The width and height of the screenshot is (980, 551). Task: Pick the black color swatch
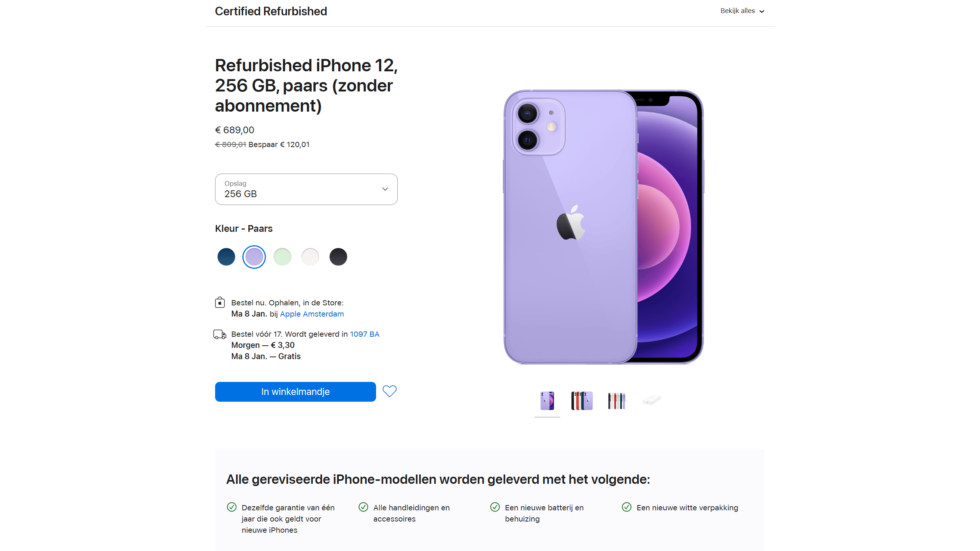click(338, 257)
